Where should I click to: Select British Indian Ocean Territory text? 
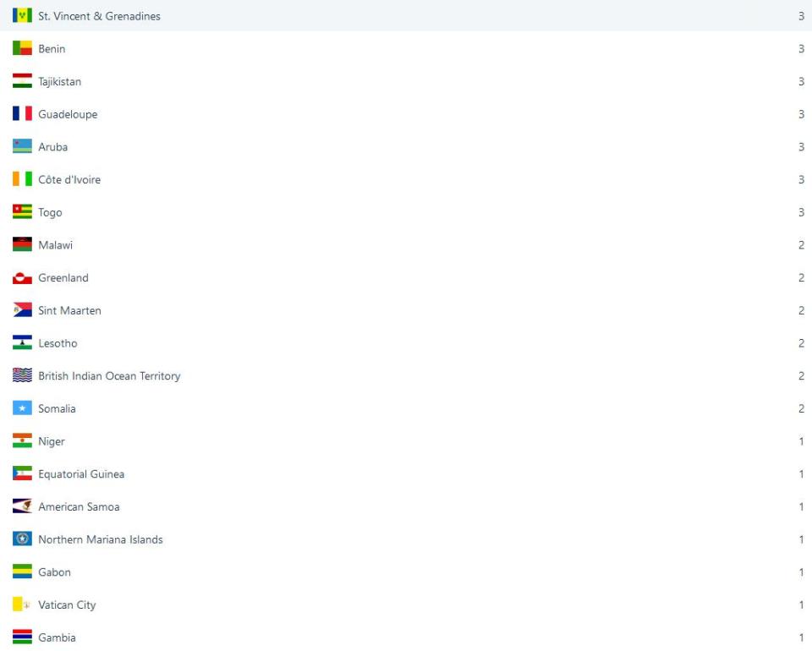(x=109, y=376)
